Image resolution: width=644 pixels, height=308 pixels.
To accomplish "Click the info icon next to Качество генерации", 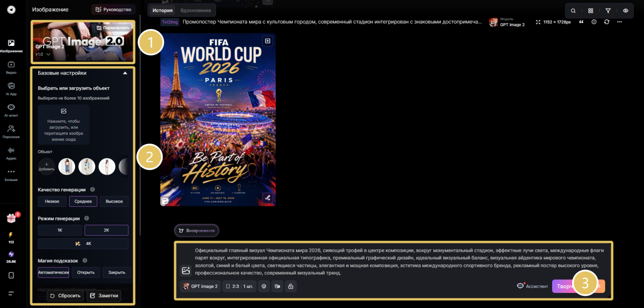I will point(92,190).
